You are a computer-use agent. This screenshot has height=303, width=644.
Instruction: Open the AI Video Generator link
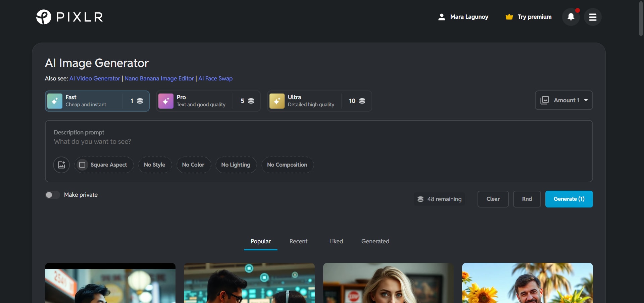click(95, 78)
